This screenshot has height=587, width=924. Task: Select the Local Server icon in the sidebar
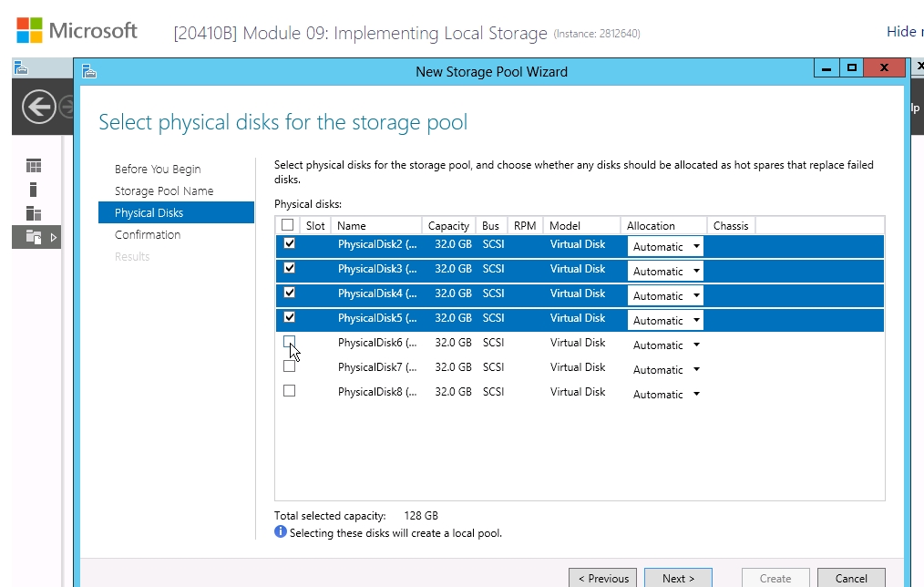34,190
